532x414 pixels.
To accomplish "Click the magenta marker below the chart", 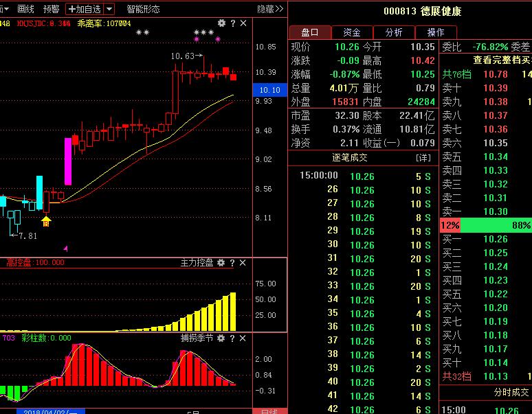I will [x=66, y=249].
